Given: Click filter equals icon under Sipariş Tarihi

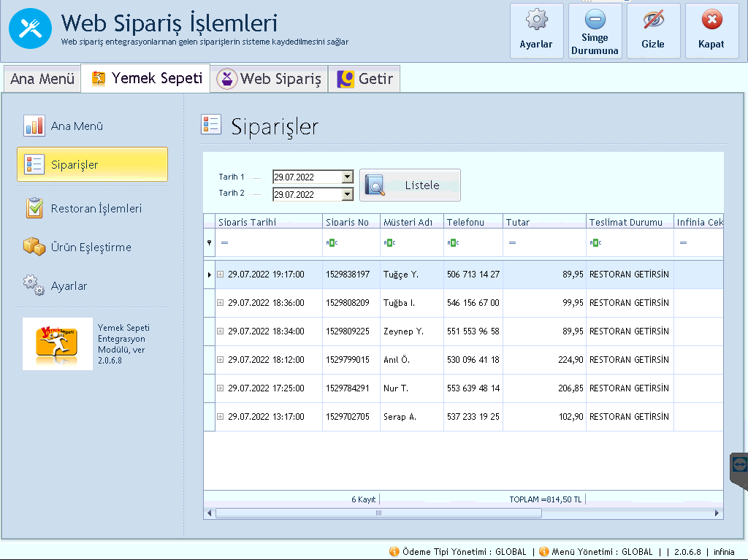Looking at the screenshot, I should (x=225, y=243).
